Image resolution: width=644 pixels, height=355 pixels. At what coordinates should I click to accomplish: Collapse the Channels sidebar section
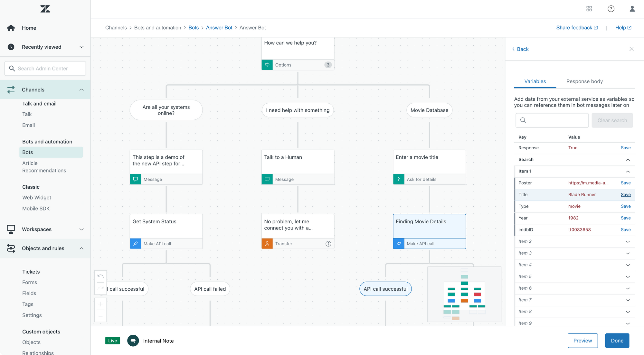tap(81, 89)
